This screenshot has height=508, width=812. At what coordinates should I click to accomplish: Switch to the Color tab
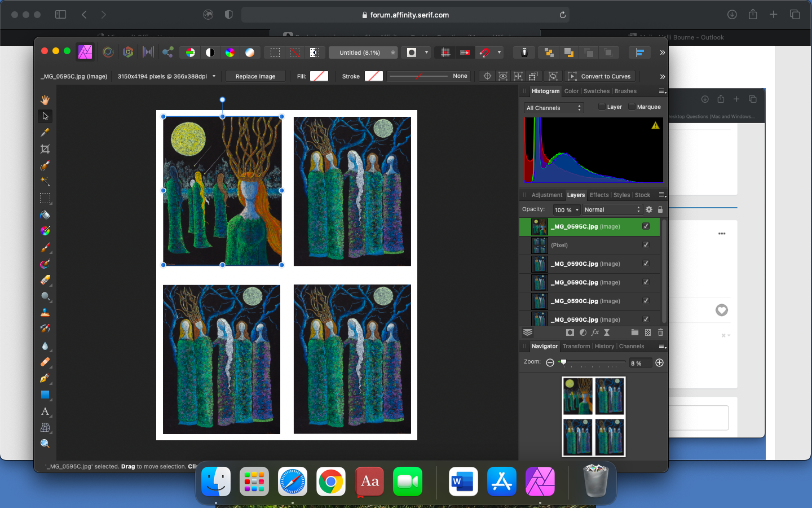pos(571,91)
